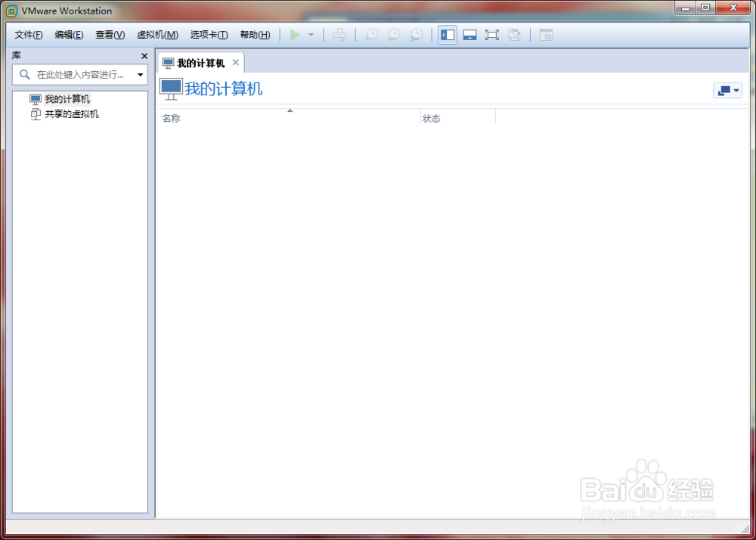Image resolution: width=756 pixels, height=540 pixels.
Task: Select 共享的虚拟机 in library tree
Action: 71,114
